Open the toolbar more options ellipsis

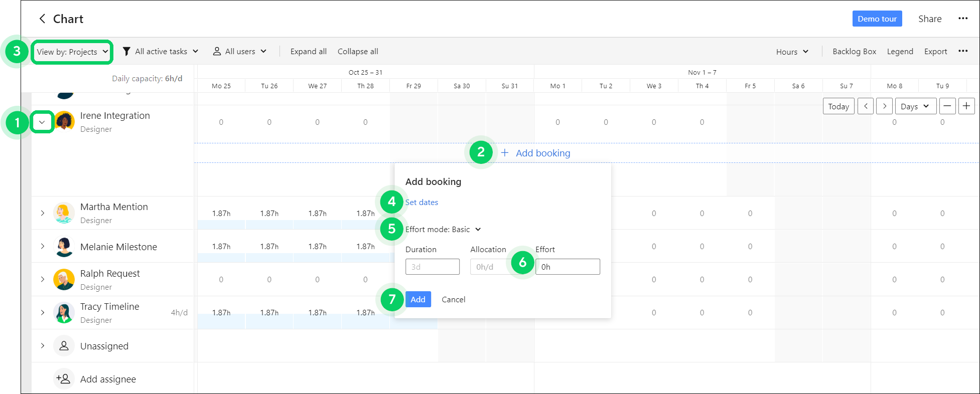click(963, 51)
